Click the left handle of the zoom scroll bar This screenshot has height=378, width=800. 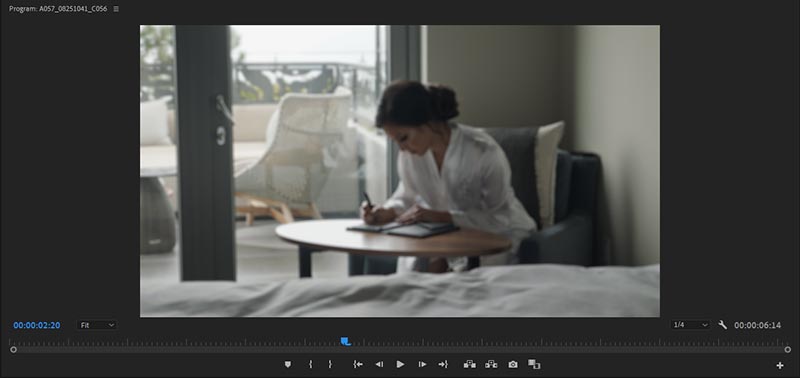(13, 349)
